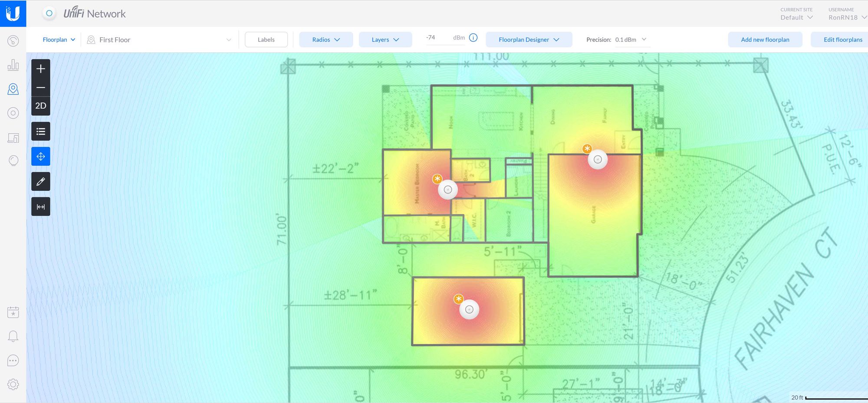Image resolution: width=868 pixels, height=403 pixels.
Task: Expand the Layers dropdown
Action: click(385, 39)
